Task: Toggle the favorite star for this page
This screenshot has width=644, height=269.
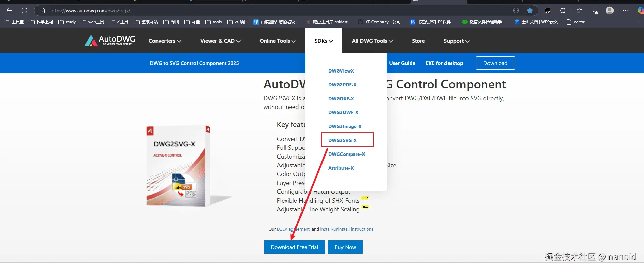Action: point(530,11)
